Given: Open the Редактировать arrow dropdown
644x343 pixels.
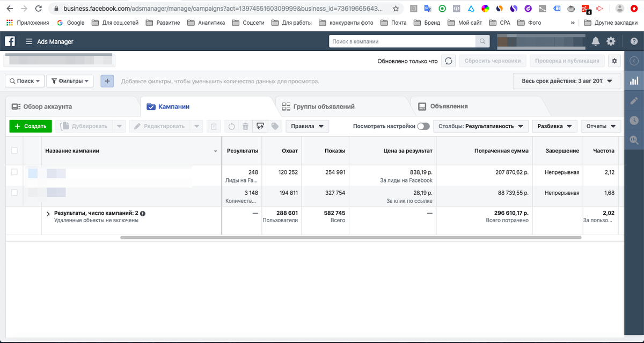Looking at the screenshot, I should (x=197, y=126).
